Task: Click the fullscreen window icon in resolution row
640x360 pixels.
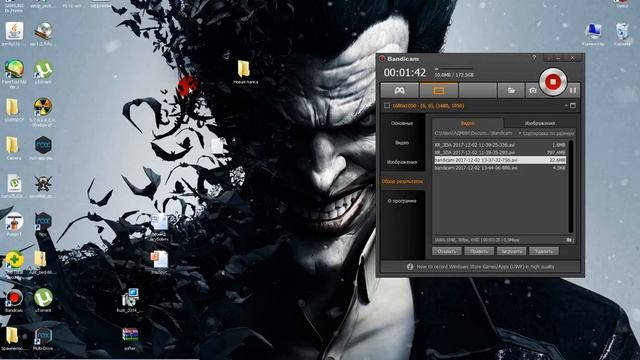Action: point(573,106)
